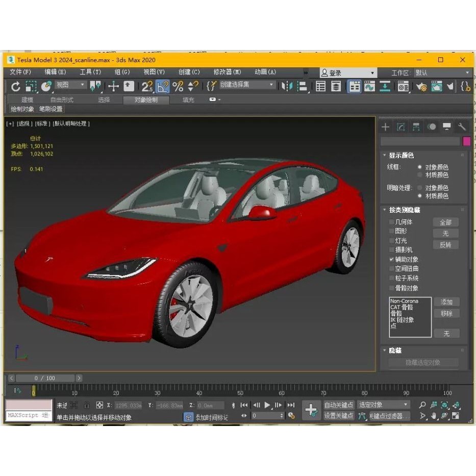Enable the 灯光 hide checkbox
This screenshot has width=476, height=476.
(392, 240)
